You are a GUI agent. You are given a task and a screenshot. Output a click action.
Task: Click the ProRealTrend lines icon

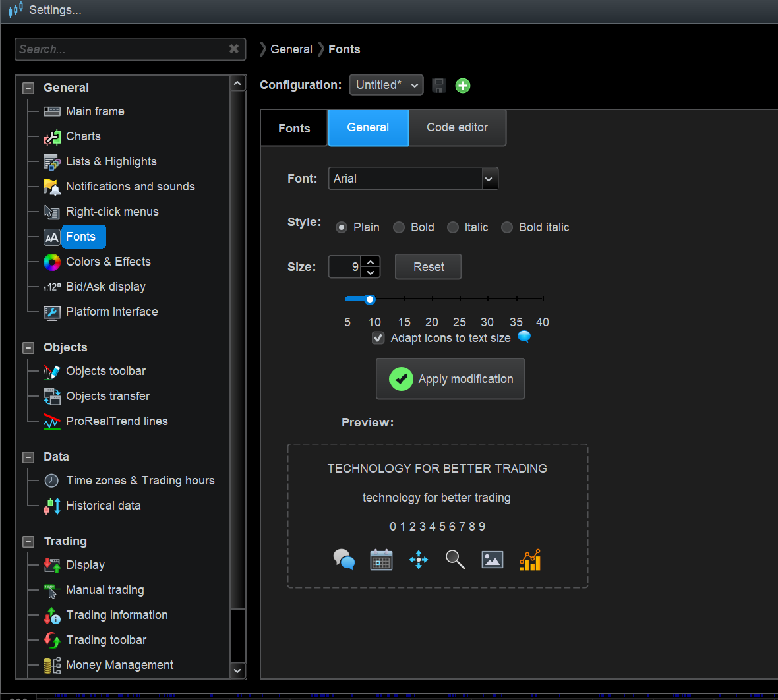click(51, 422)
